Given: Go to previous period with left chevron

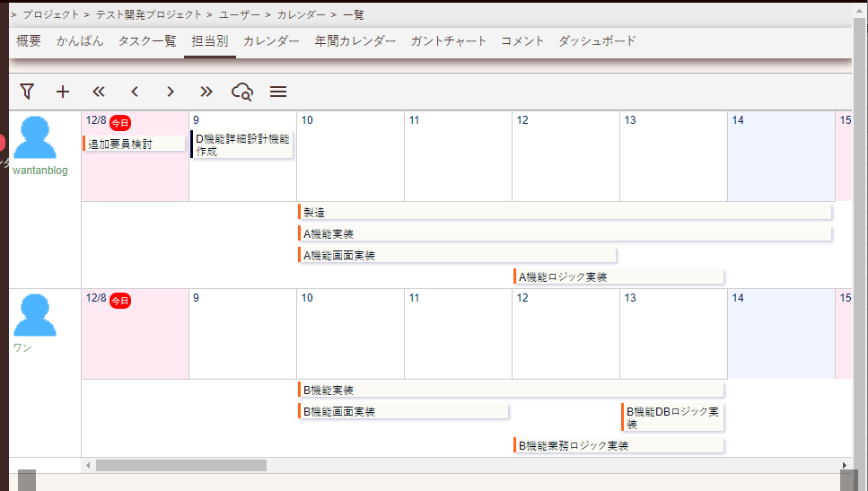Looking at the screenshot, I should [135, 92].
